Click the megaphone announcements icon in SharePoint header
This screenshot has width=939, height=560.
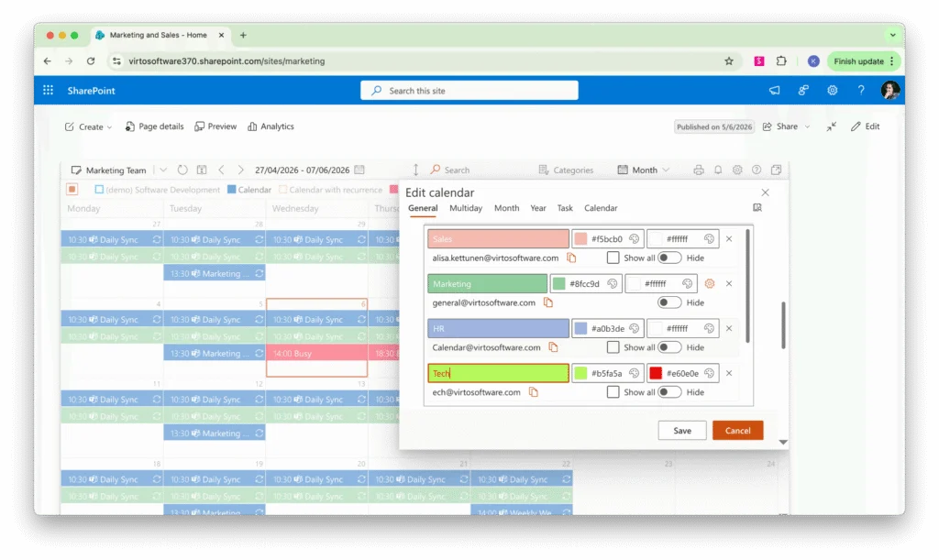click(774, 91)
